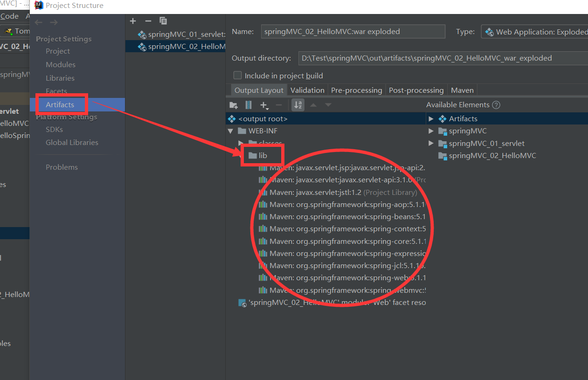The image size is (588, 380).
Task: Select Maven javax.servlet.jsp-api library entry
Action: coord(342,168)
